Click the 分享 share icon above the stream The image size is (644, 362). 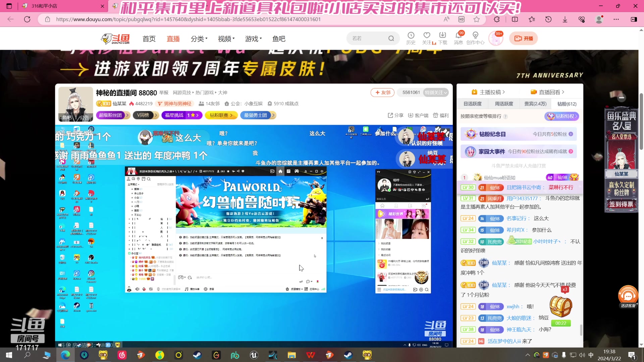(x=396, y=115)
